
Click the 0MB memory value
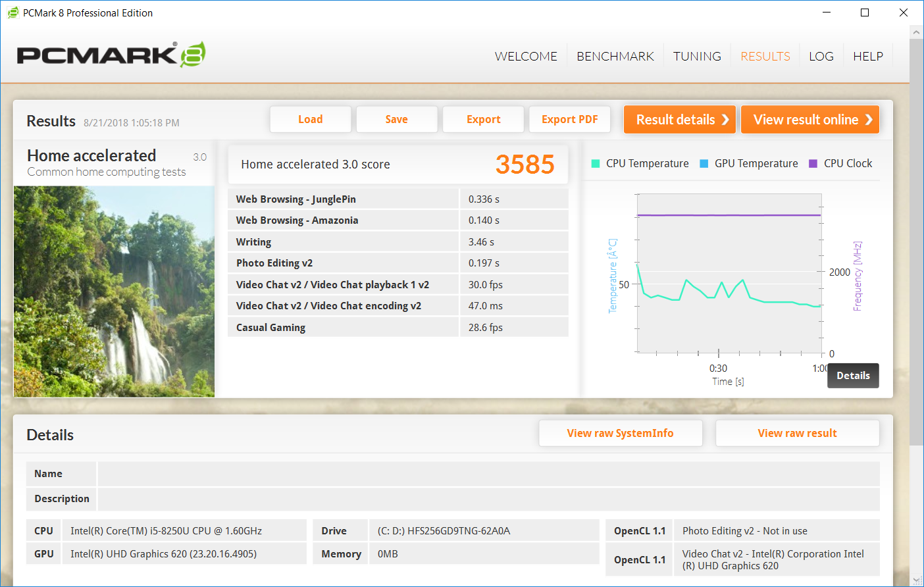click(x=388, y=554)
